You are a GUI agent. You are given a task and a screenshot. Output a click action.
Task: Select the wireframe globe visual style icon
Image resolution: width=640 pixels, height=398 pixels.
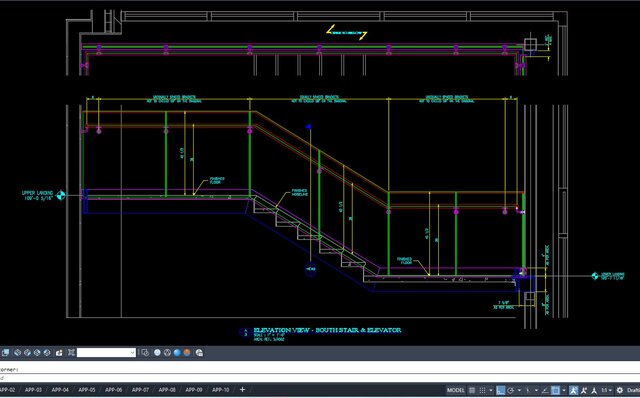167,353
